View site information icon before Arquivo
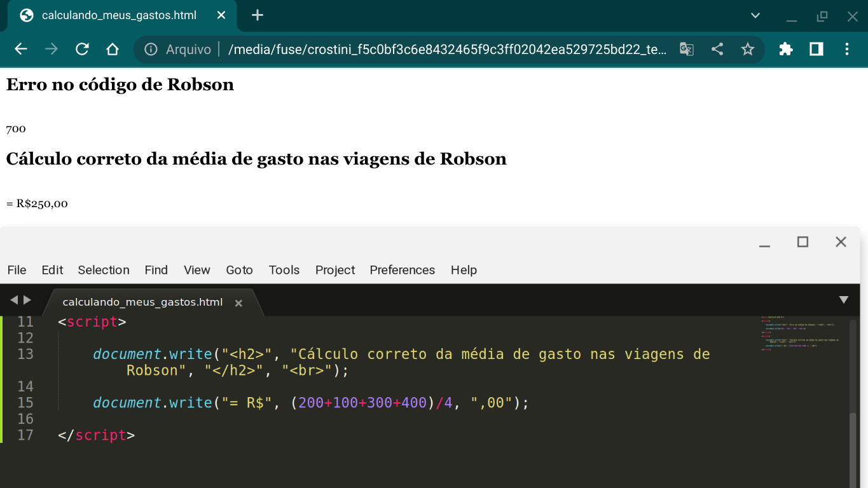The image size is (868, 488). coord(151,49)
